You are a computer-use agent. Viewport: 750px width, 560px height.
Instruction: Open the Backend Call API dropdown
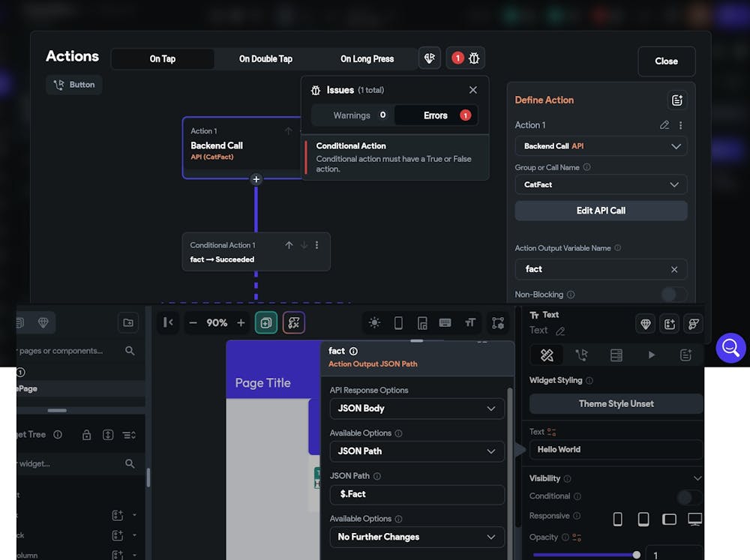click(x=601, y=146)
